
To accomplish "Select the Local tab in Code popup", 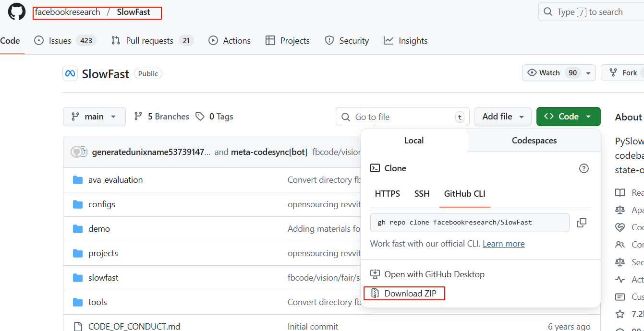I will pos(414,141).
